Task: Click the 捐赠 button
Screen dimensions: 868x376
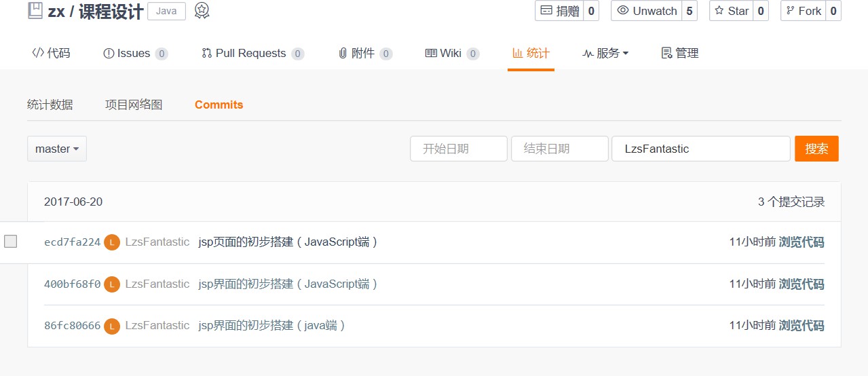Action: 559,11
